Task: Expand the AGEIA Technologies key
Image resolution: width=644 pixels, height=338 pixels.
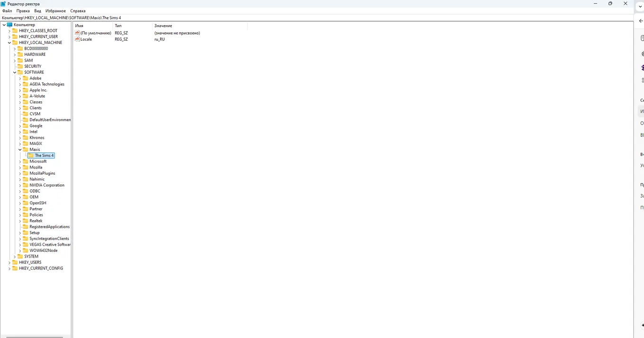Action: point(20,84)
